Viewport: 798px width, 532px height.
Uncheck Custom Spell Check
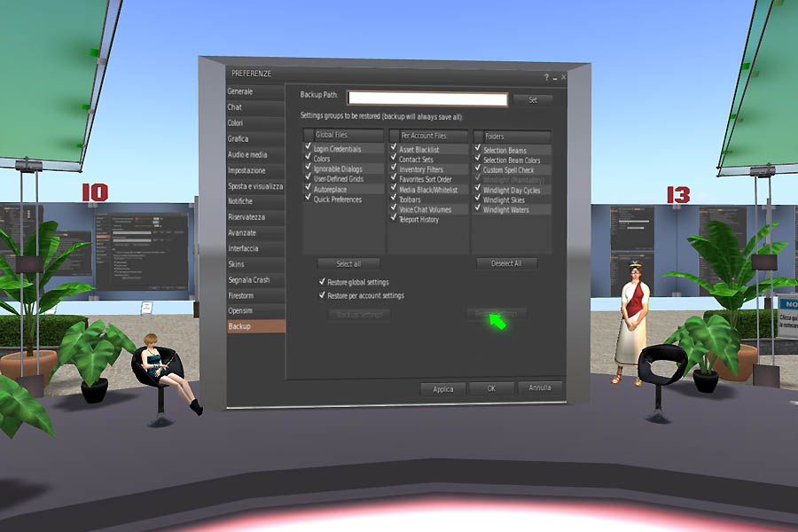pyautogui.click(x=477, y=169)
